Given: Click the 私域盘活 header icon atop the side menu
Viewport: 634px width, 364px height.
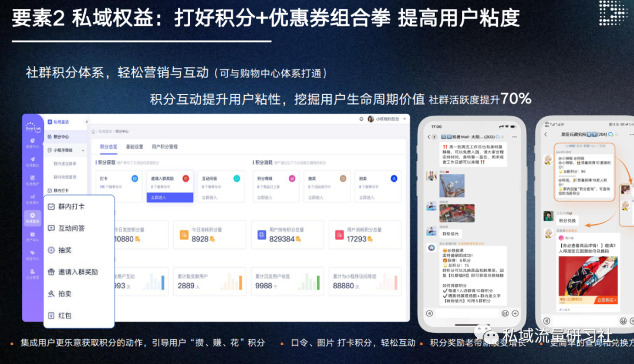Looking at the screenshot, I should point(50,122).
